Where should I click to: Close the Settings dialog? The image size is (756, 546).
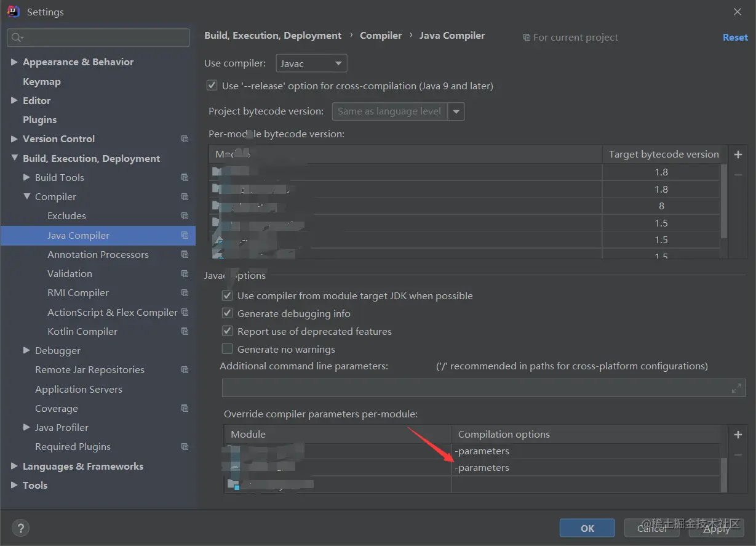coord(738,12)
